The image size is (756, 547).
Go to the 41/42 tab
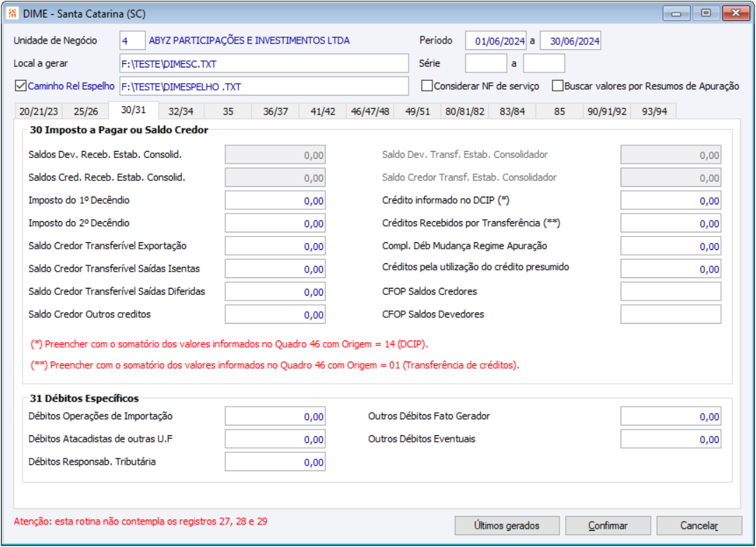pos(323,112)
